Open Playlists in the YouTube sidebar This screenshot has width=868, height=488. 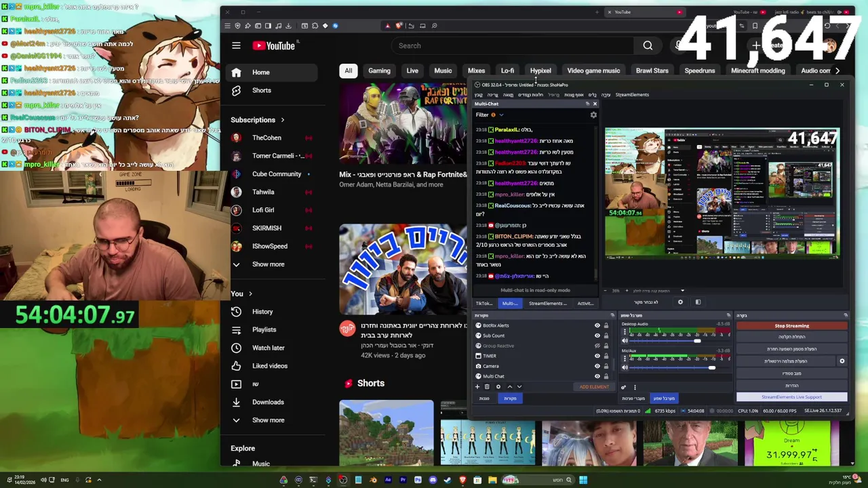click(264, 330)
